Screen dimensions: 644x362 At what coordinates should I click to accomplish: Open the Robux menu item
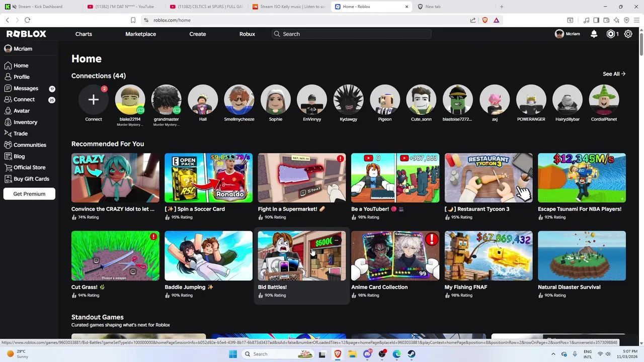click(x=247, y=34)
